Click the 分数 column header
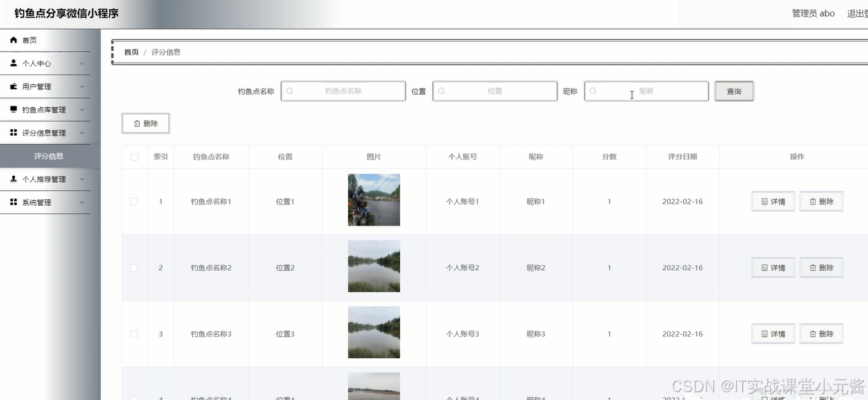 coord(609,157)
